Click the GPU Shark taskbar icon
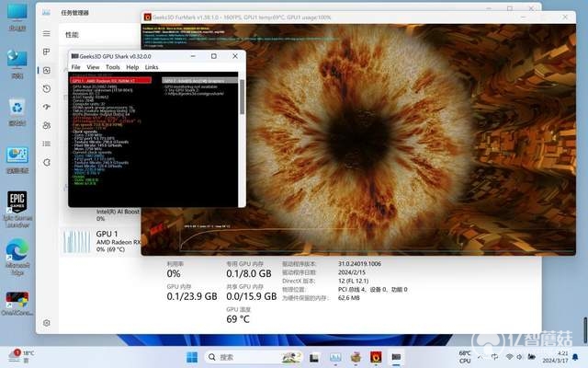Viewport: 588px width, 368px height. (396, 357)
